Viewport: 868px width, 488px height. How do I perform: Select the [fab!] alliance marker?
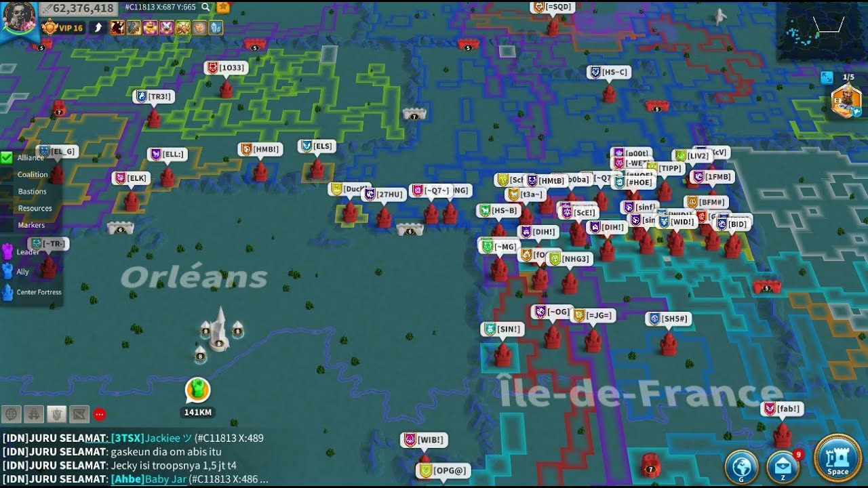[783, 409]
